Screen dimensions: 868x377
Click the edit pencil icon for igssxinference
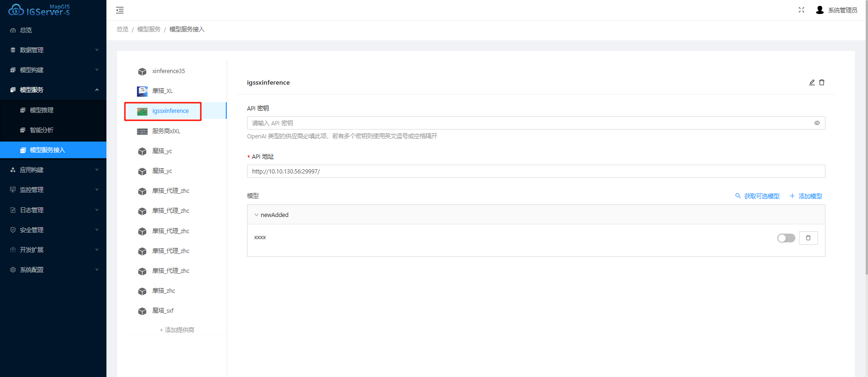[812, 82]
